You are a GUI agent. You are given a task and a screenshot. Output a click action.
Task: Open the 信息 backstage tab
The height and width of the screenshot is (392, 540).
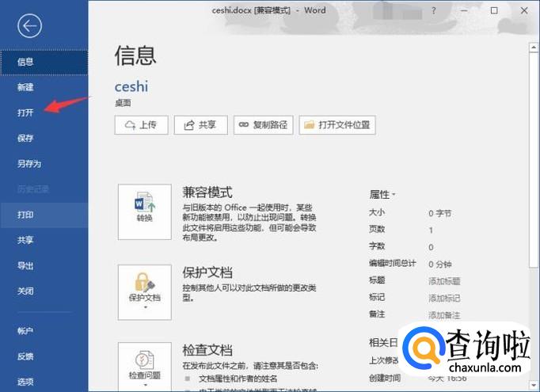44,63
